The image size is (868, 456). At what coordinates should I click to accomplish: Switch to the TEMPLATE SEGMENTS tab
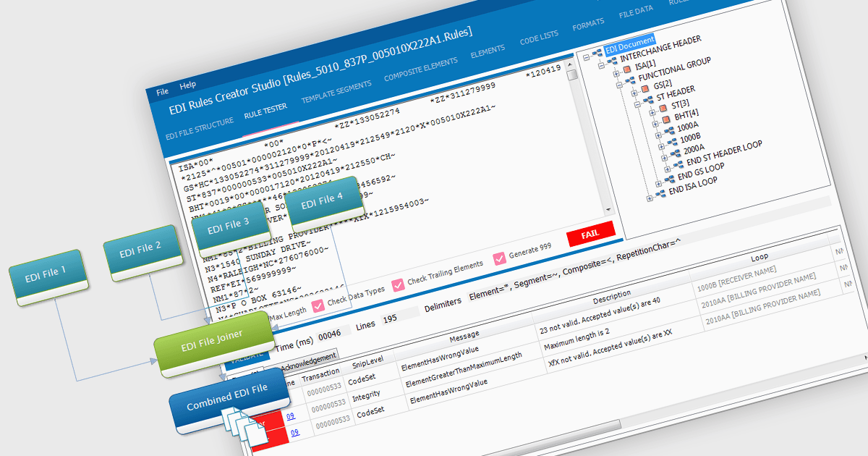coord(336,90)
